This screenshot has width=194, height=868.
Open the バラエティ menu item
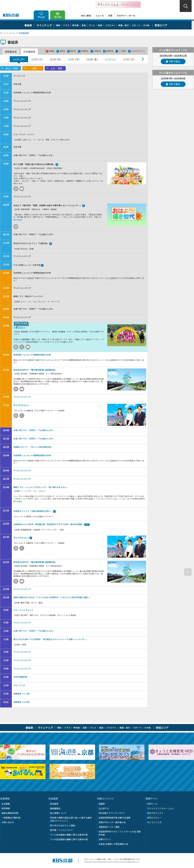(110, 25)
